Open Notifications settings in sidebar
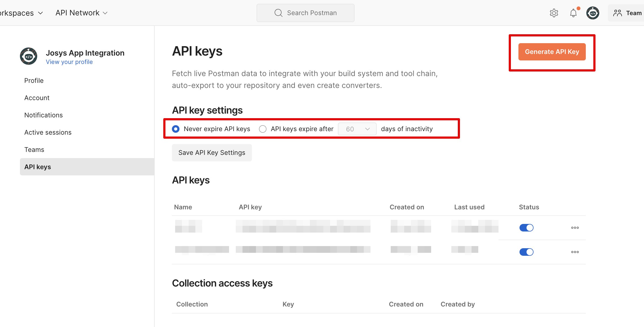 pos(43,115)
